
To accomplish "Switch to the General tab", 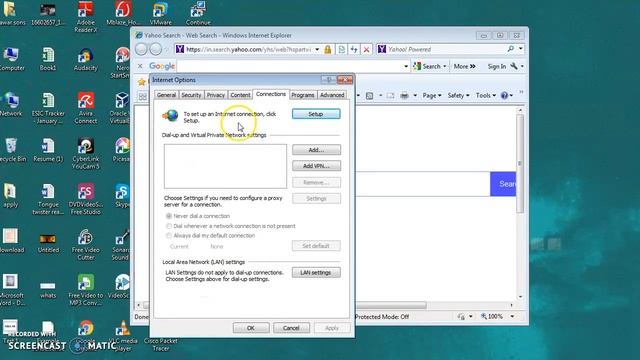I will pos(167,95).
